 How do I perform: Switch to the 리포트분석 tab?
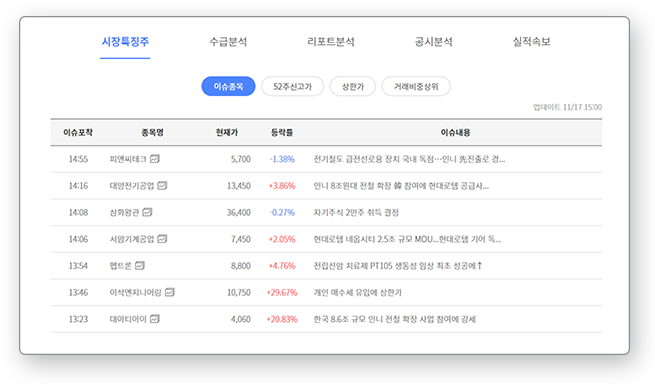(x=331, y=42)
